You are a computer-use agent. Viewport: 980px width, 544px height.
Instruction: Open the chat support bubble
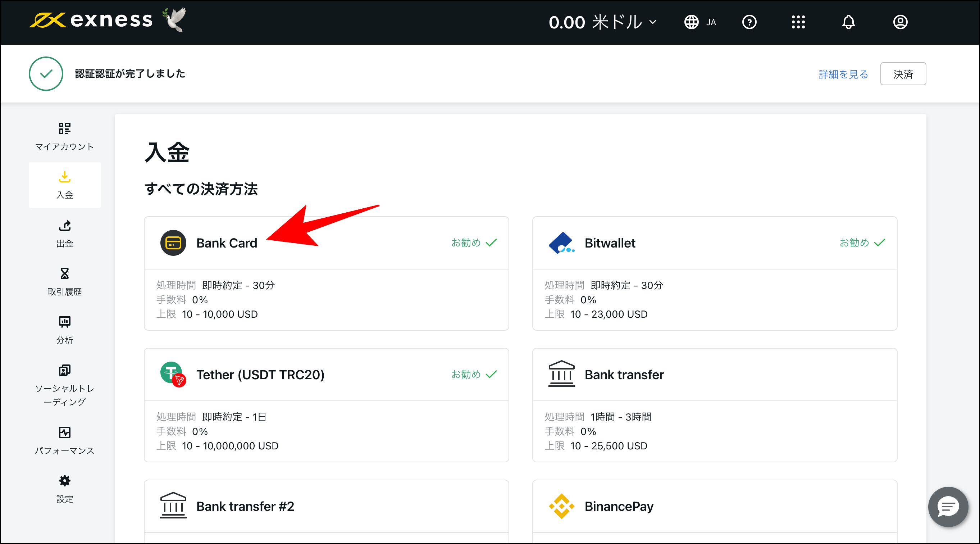tap(948, 507)
